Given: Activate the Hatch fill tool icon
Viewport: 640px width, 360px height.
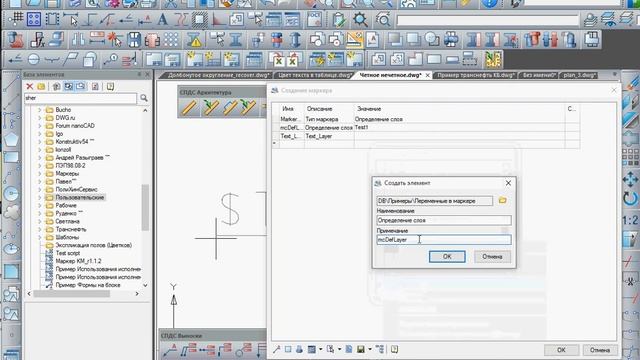Looking at the screenshot, I should (x=199, y=20).
